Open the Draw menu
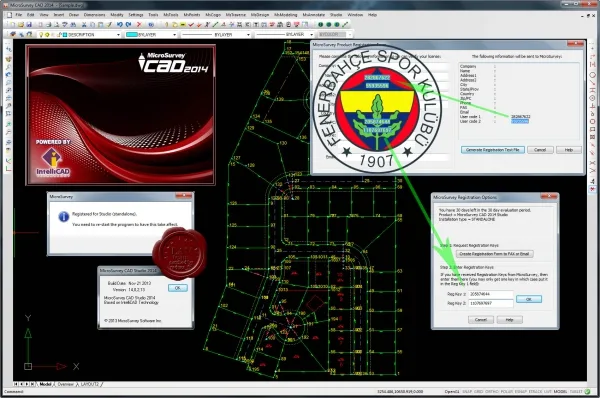This screenshot has height=398, width=600. pyautogui.click(x=74, y=15)
